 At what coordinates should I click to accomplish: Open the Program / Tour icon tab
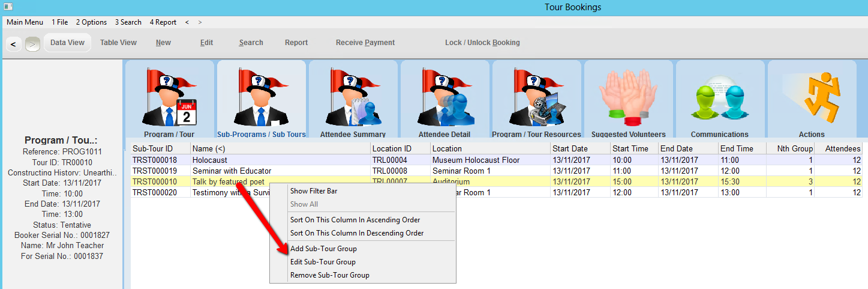169,100
